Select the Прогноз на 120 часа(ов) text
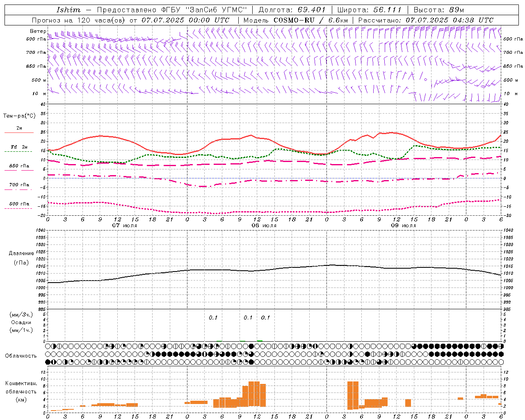 pyautogui.click(x=79, y=20)
